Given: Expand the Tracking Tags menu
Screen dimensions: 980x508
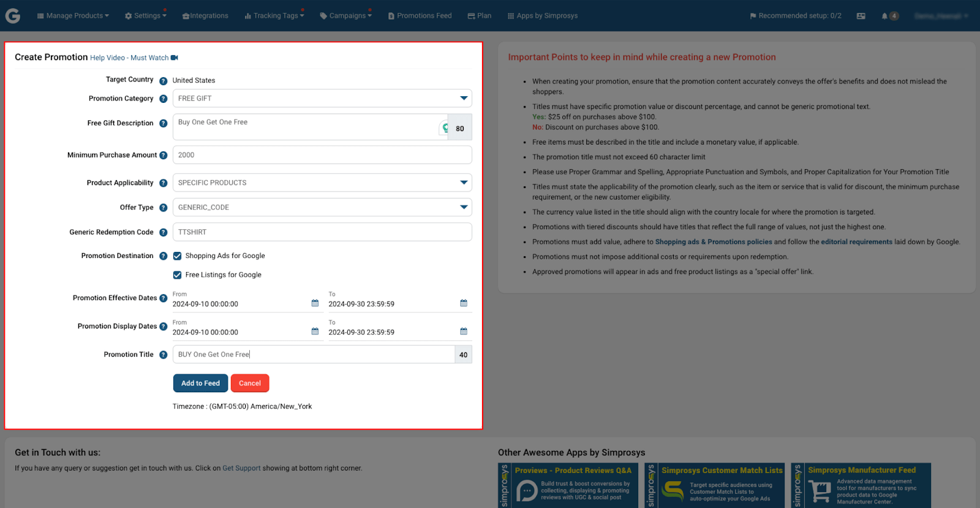Looking at the screenshot, I should tap(274, 16).
